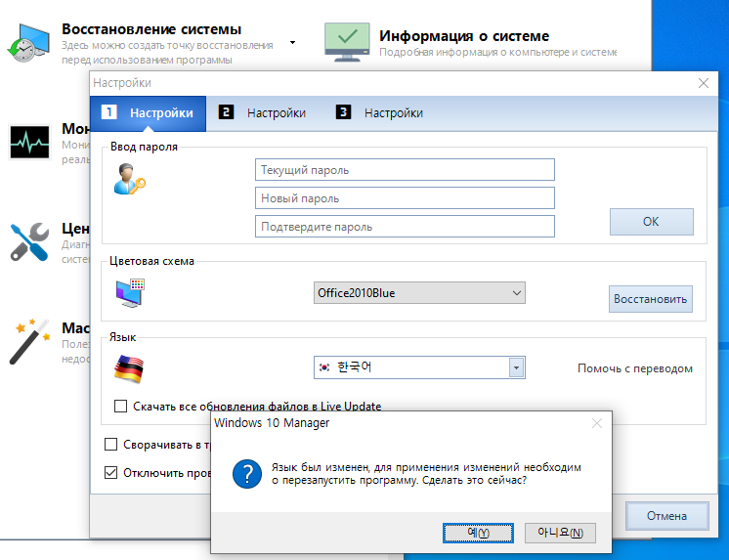The width and height of the screenshot is (729, 560).
Task: Click the 예(Y) button in dialog
Action: (478, 532)
